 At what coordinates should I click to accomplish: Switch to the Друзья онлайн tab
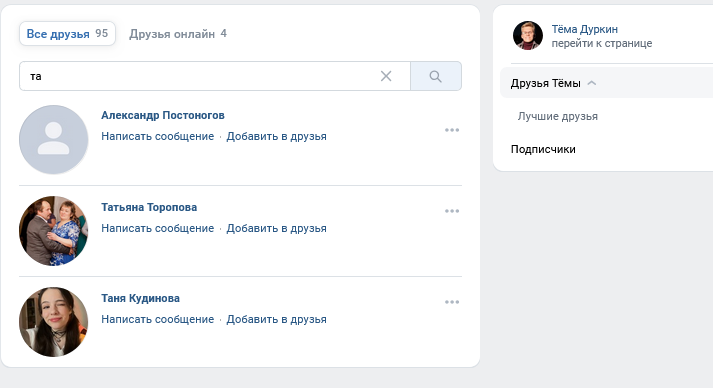pyautogui.click(x=178, y=34)
